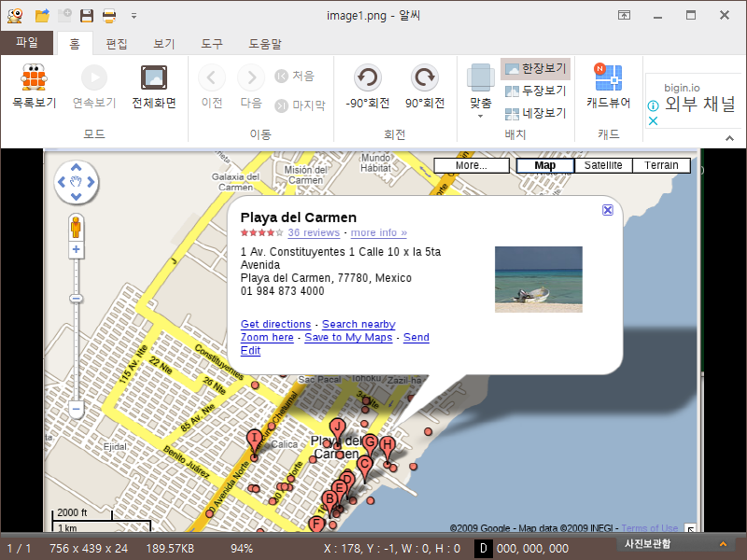The height and width of the screenshot is (560, 747).
Task: Click the map pan control
Action: [77, 182]
